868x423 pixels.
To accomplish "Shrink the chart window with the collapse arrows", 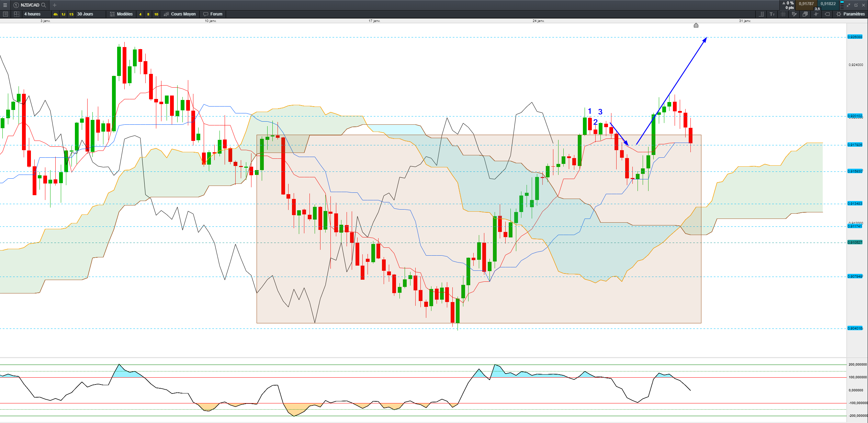I will tap(848, 5).
